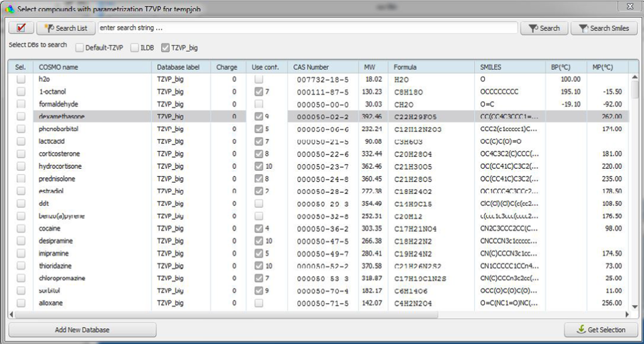
Task: Click the application icon in title bar
Action: point(8,8)
